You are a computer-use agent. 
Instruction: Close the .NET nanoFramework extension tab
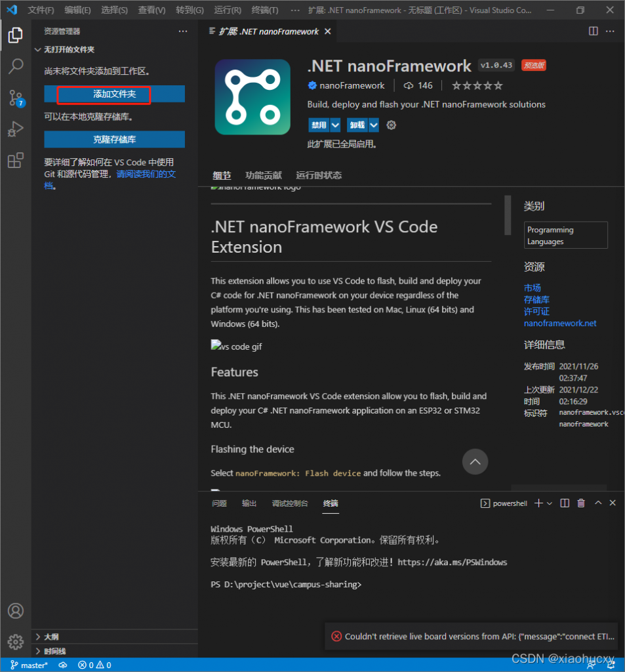328,31
